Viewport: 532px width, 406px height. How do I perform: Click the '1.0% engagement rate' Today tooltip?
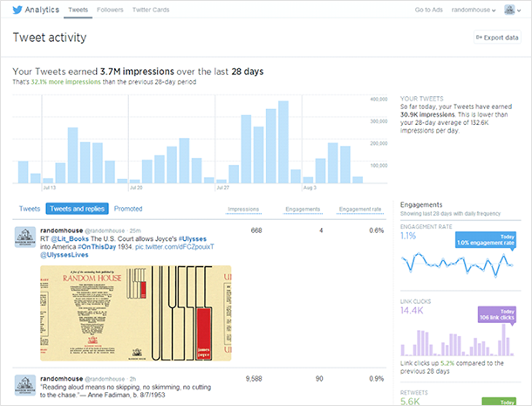pyautogui.click(x=486, y=240)
